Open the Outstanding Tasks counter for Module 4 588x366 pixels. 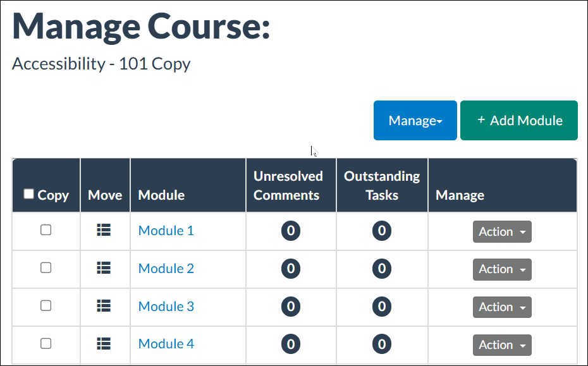(x=381, y=344)
